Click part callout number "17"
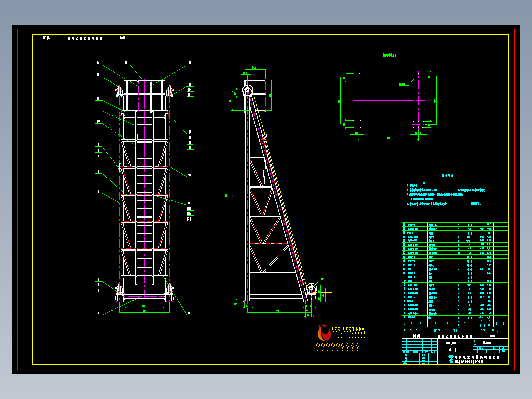The width and height of the screenshot is (532, 399). pyautogui.click(x=190, y=84)
